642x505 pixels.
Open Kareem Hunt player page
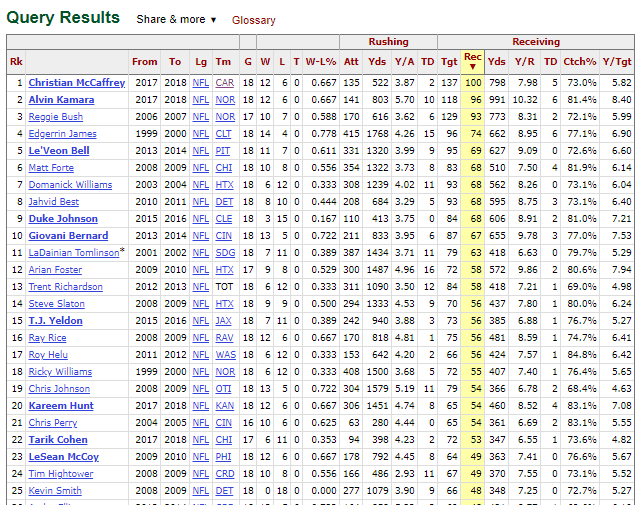pyautogui.click(x=61, y=405)
